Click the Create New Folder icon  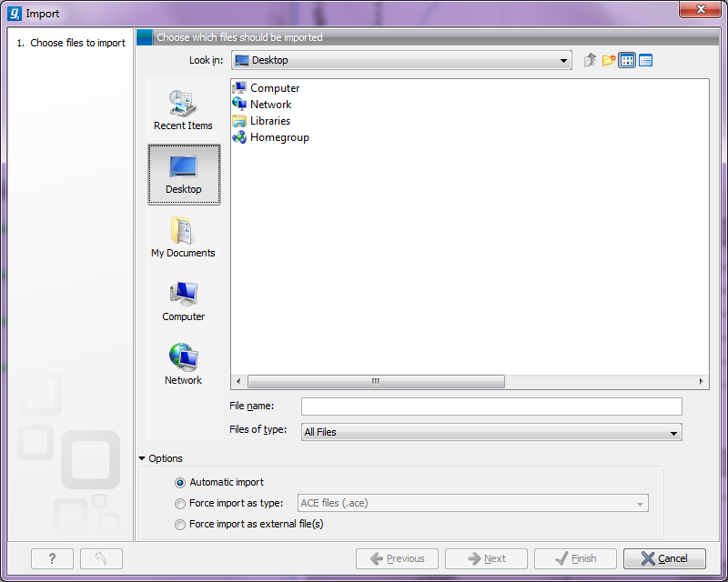(609, 61)
